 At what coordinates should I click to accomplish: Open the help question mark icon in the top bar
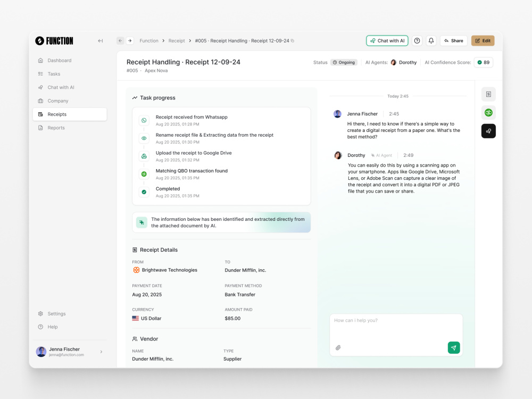(x=417, y=41)
